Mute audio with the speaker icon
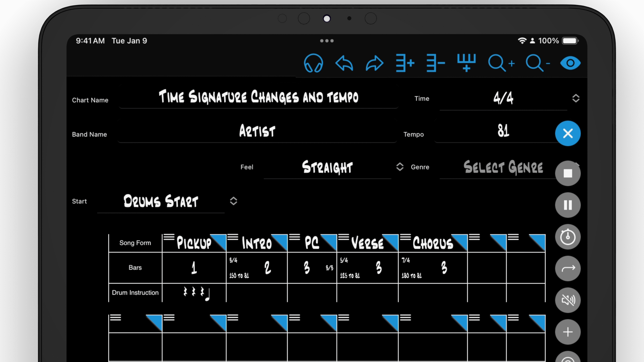644x362 pixels. click(x=568, y=300)
